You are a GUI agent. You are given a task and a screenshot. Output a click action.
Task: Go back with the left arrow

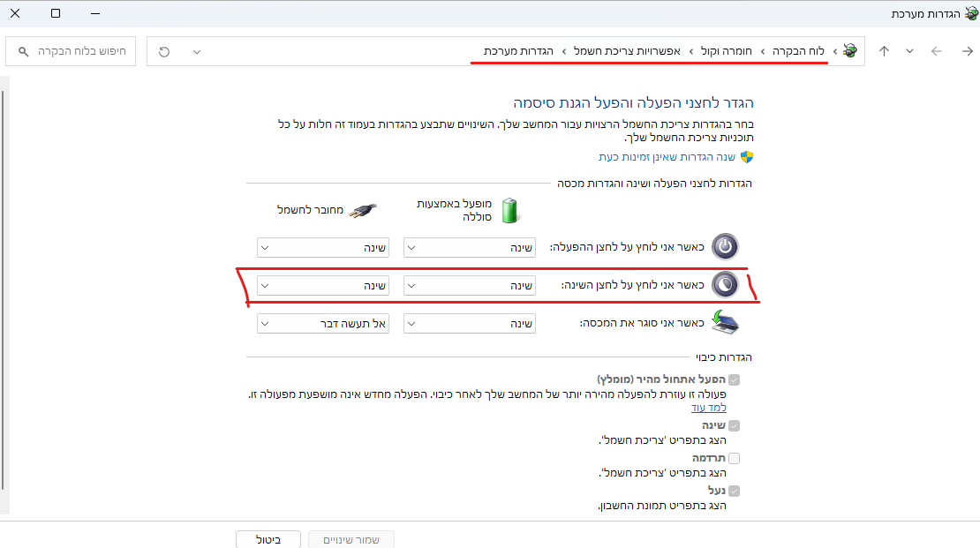[936, 51]
